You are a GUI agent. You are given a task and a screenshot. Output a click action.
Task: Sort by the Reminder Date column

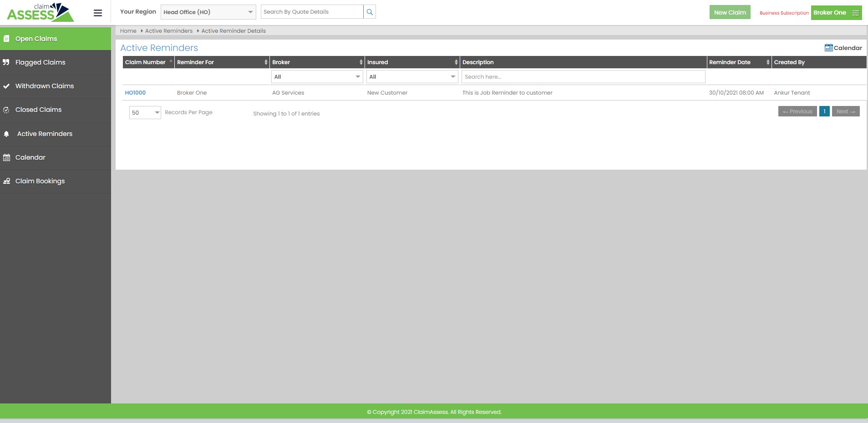tap(737, 62)
